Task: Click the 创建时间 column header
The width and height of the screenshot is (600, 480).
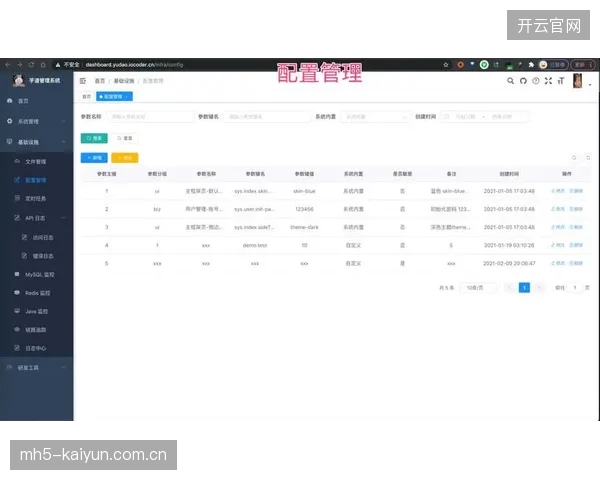Action: 509,174
